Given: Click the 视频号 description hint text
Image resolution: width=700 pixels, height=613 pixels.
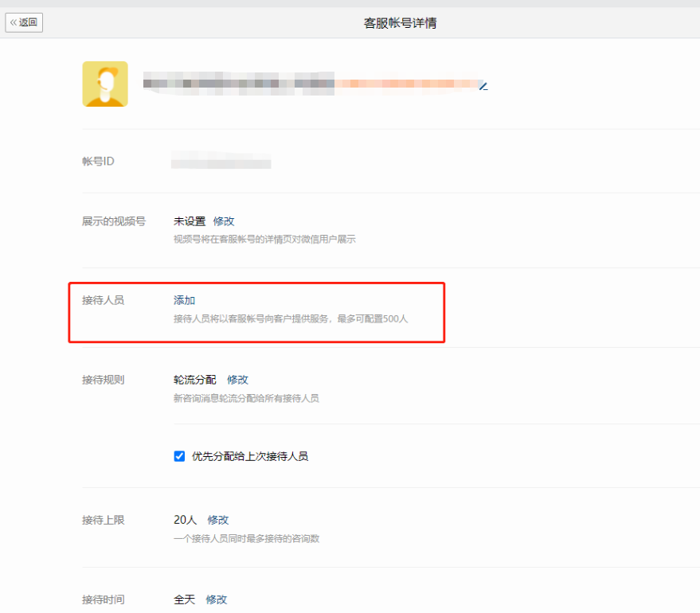Looking at the screenshot, I should (x=264, y=239).
